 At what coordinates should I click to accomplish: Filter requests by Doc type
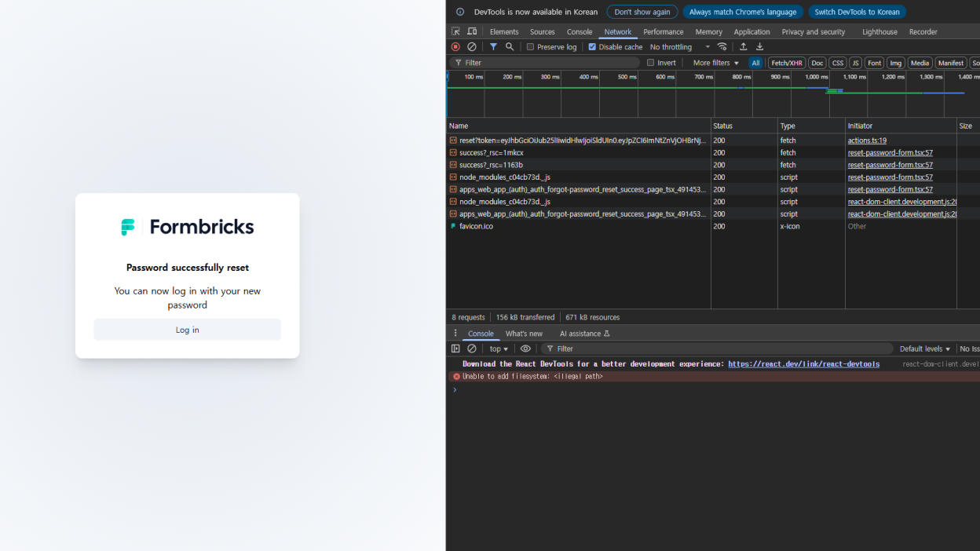coord(817,63)
